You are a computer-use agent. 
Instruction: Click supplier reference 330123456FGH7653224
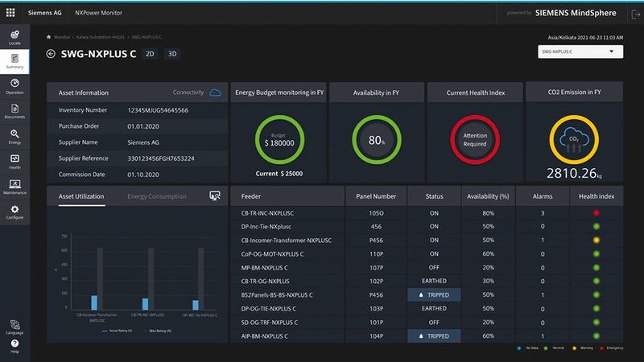pos(161,158)
